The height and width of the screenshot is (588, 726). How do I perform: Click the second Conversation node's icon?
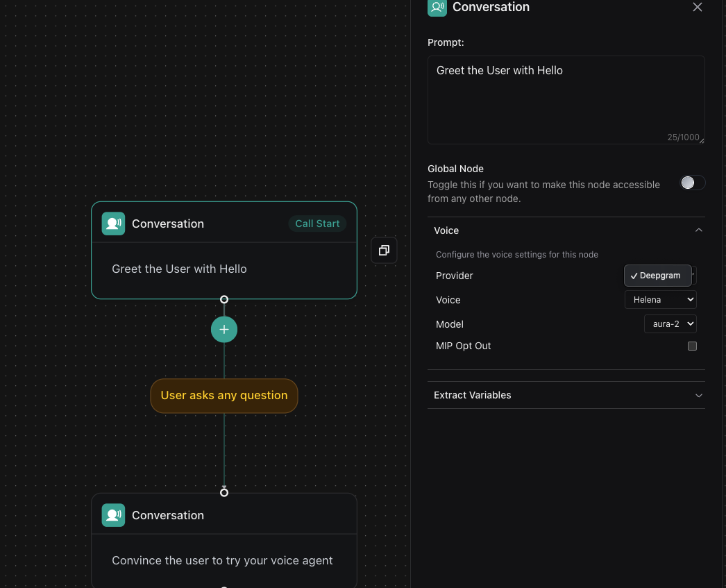tap(114, 515)
